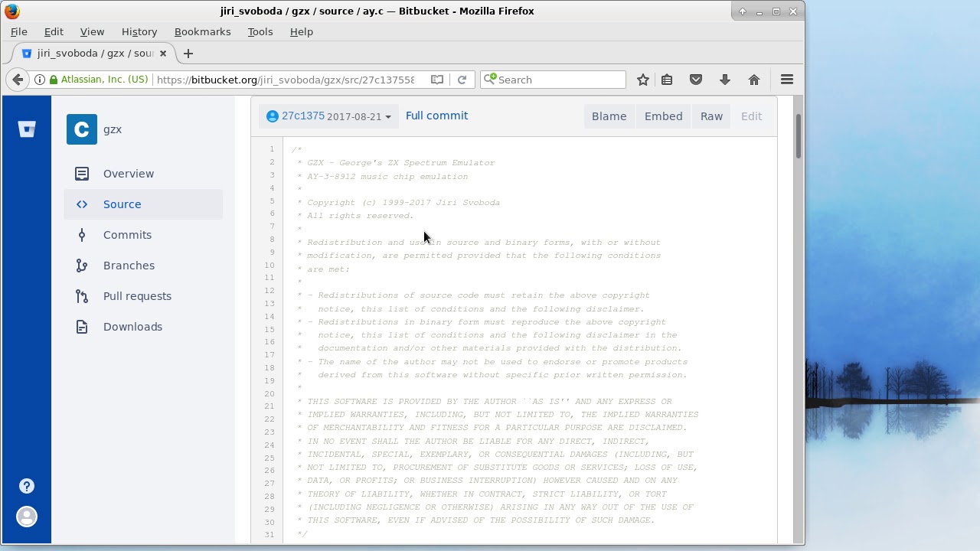Click the page vertical scrollbar thumb

click(799, 136)
